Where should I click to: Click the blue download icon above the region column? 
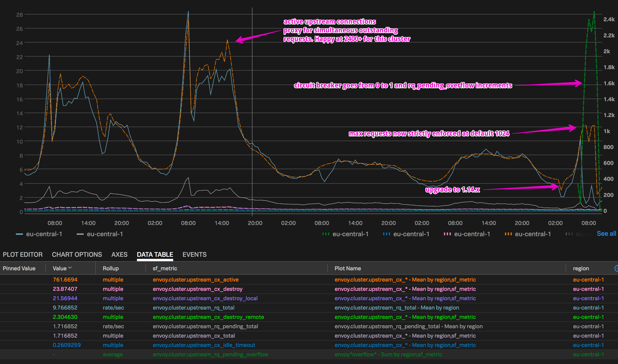point(616,268)
